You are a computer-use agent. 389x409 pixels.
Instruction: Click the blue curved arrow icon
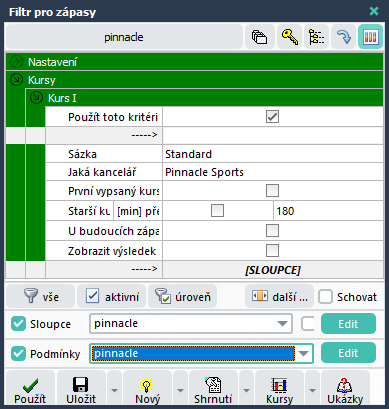tap(343, 37)
